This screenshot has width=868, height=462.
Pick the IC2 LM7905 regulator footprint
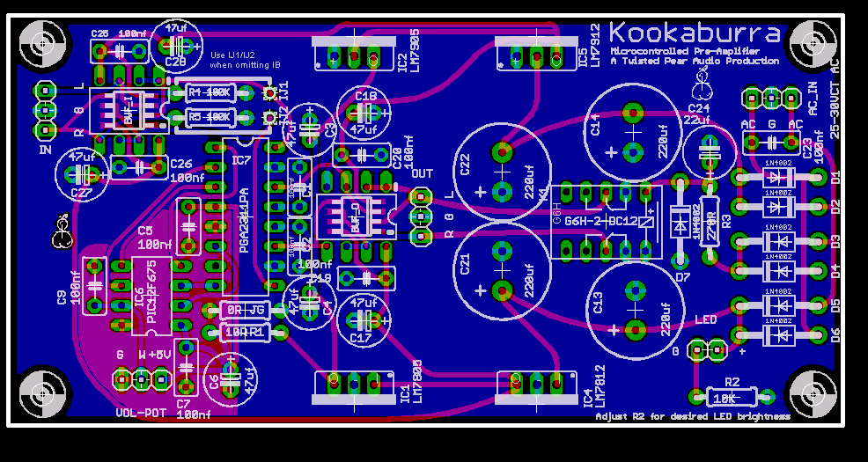tap(354, 53)
